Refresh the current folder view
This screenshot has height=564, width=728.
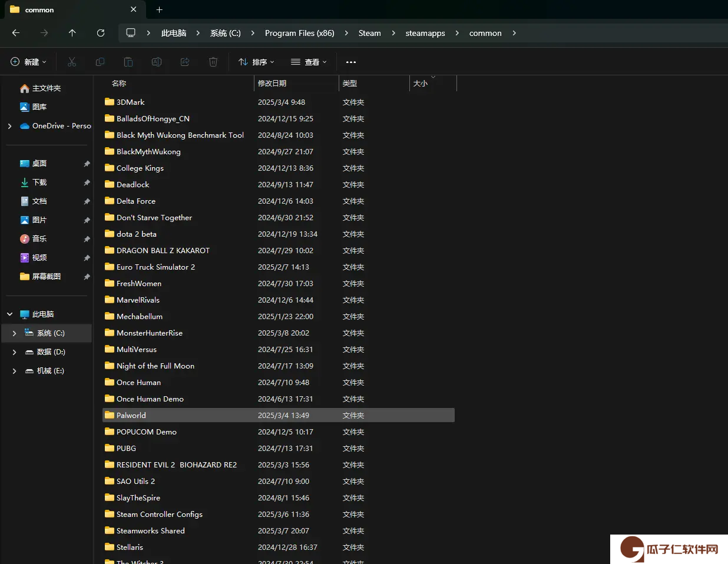click(101, 33)
